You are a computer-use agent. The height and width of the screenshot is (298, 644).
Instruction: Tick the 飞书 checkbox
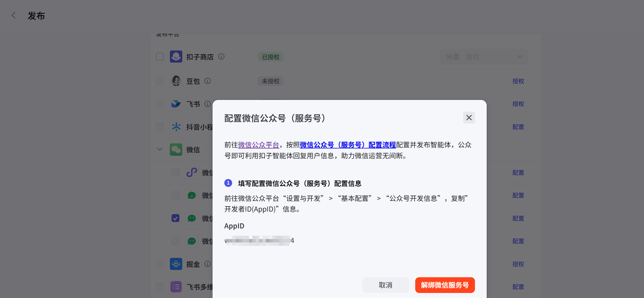point(160,104)
